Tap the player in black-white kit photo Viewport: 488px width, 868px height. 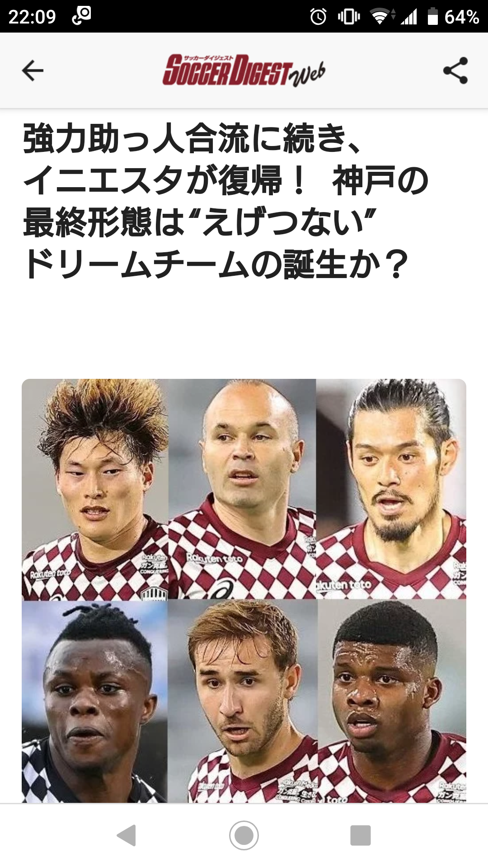94,702
